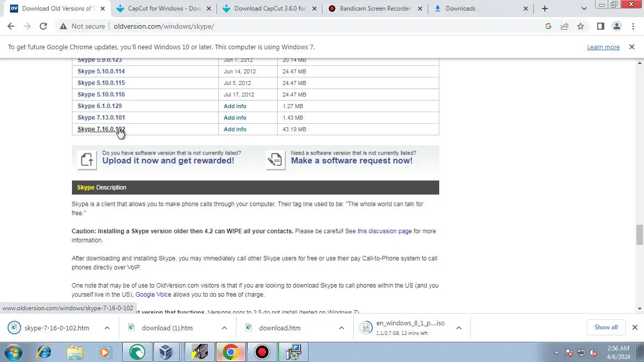The image size is (644, 362).
Task: Show hidden system tray icons
Action: 556,352
